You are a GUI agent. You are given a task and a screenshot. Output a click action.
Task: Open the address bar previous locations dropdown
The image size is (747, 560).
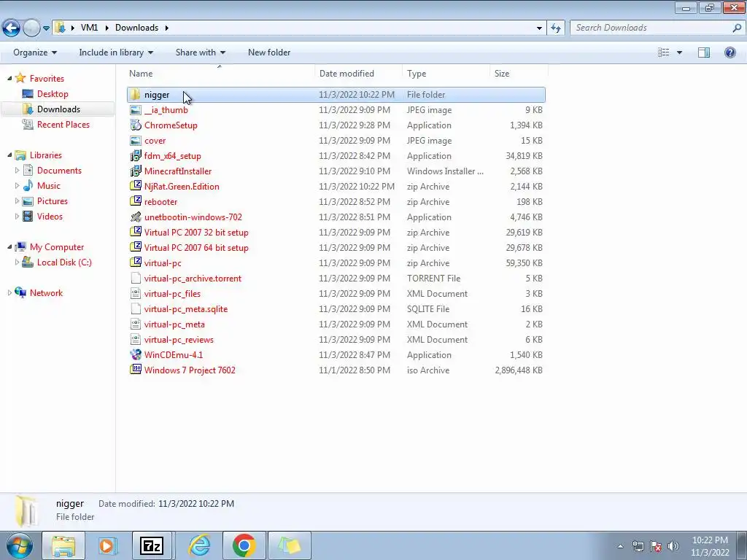[x=539, y=28]
